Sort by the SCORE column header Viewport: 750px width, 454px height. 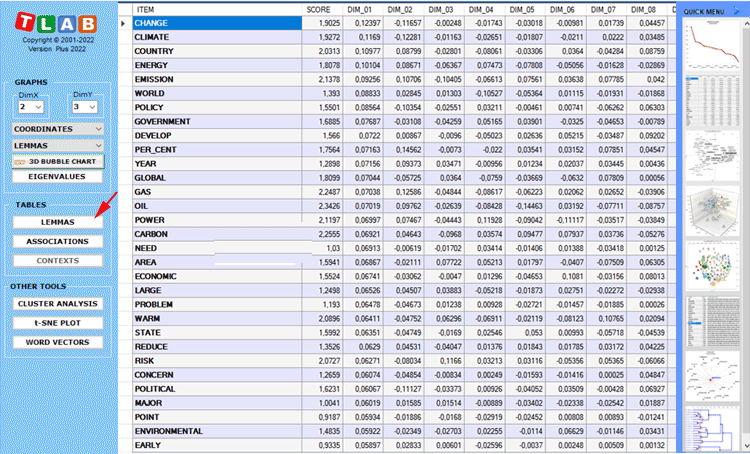pyautogui.click(x=322, y=10)
